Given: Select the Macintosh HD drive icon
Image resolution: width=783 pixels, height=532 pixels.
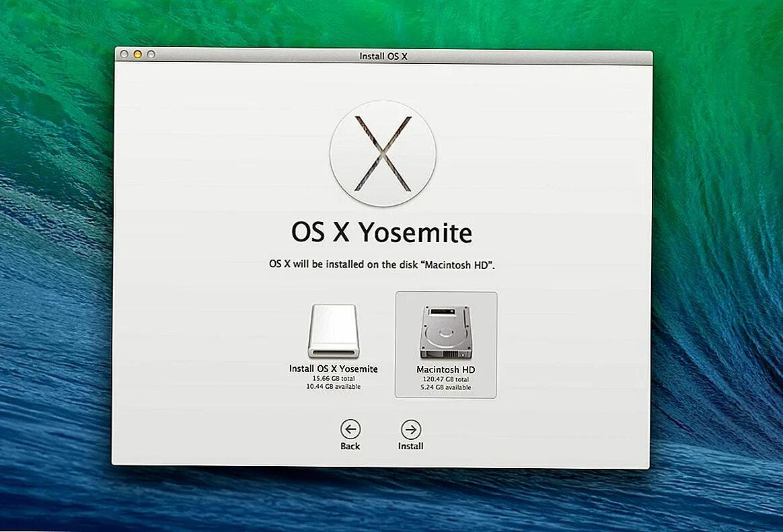Looking at the screenshot, I should click(x=446, y=332).
